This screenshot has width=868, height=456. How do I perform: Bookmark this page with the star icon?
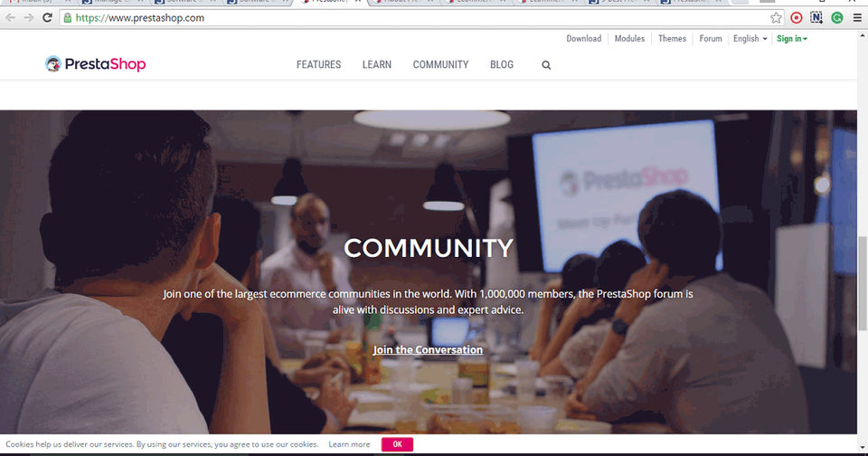[x=776, y=18]
